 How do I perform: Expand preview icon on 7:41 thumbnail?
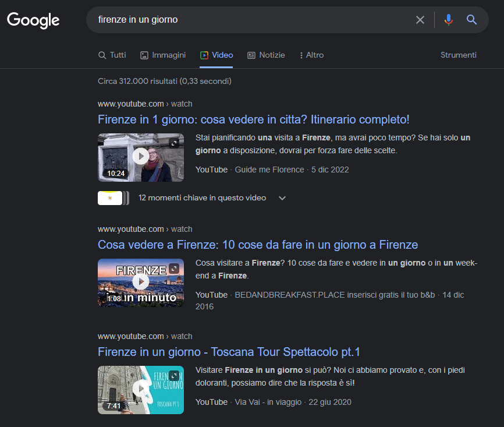pos(174,375)
